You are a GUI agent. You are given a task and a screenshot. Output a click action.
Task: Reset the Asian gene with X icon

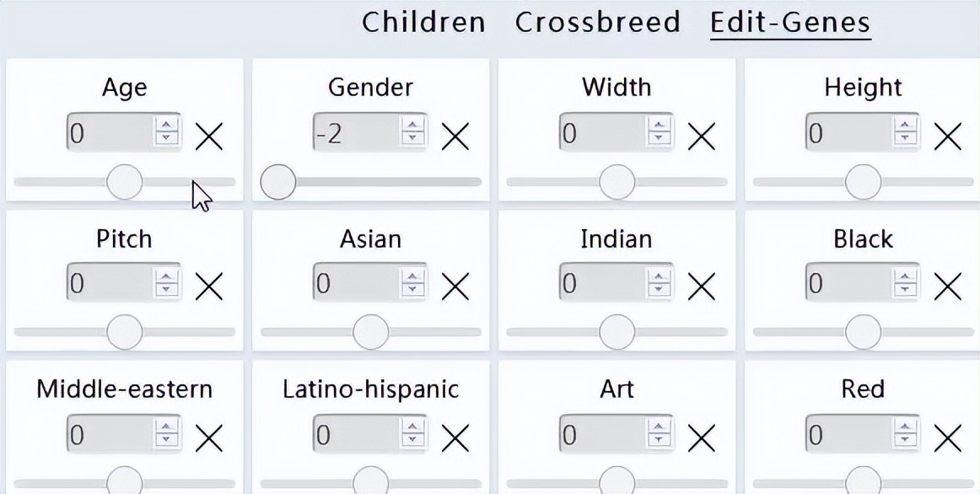coord(455,286)
